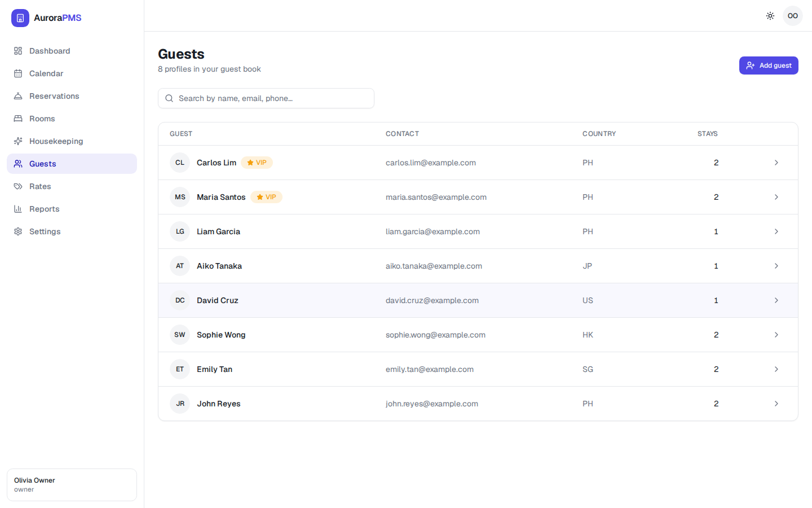Click the CL avatar for Carlos Lim
Viewport: 812px width, 508px height.
[180, 163]
